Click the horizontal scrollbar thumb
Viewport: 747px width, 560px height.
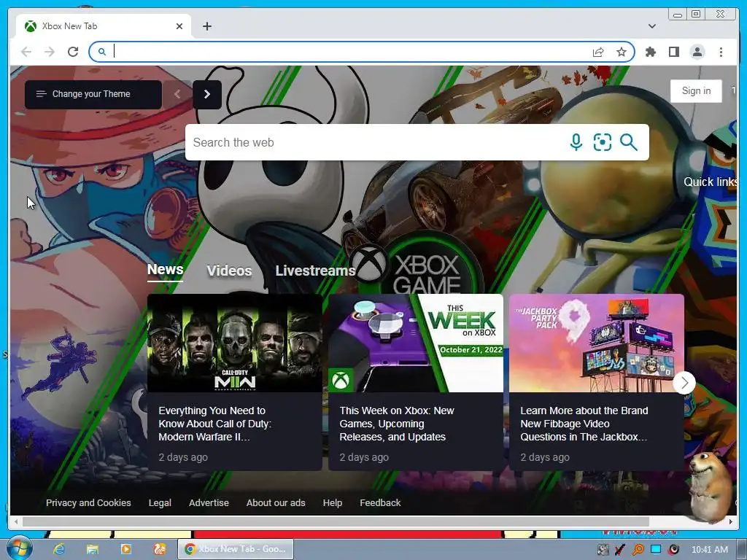click(x=336, y=522)
